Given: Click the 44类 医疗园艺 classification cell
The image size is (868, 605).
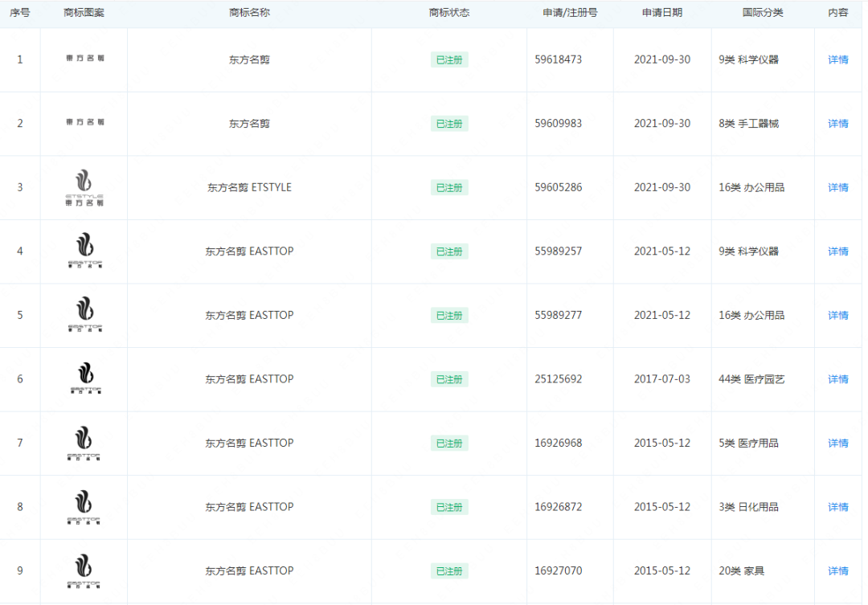Looking at the screenshot, I should 751,379.
